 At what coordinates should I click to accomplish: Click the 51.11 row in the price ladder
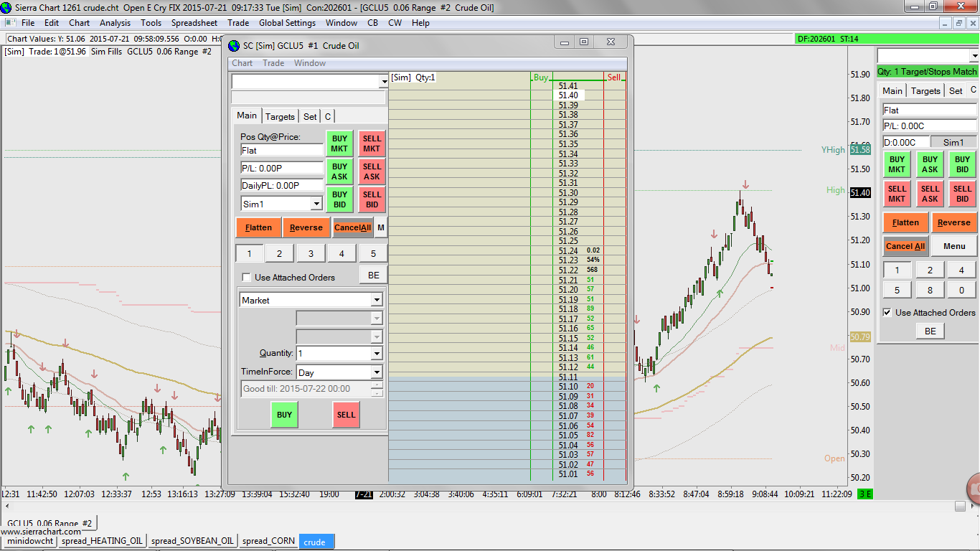tap(568, 377)
